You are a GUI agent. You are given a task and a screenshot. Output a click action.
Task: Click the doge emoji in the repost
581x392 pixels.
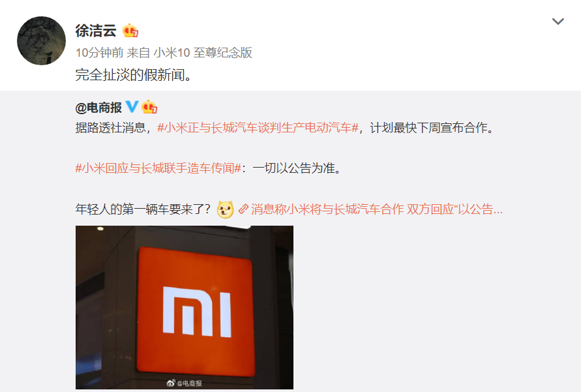[x=225, y=209]
